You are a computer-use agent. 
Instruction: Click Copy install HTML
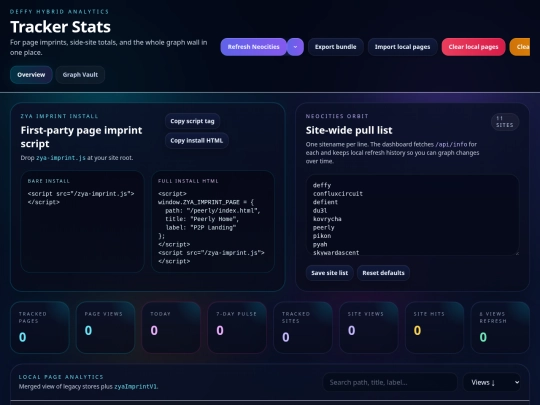[x=197, y=141]
